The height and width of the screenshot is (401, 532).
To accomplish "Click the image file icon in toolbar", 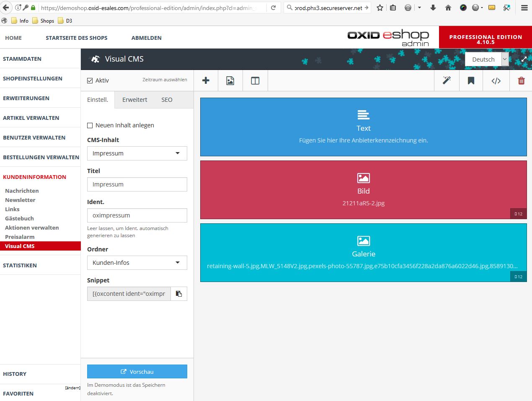I will [x=230, y=80].
